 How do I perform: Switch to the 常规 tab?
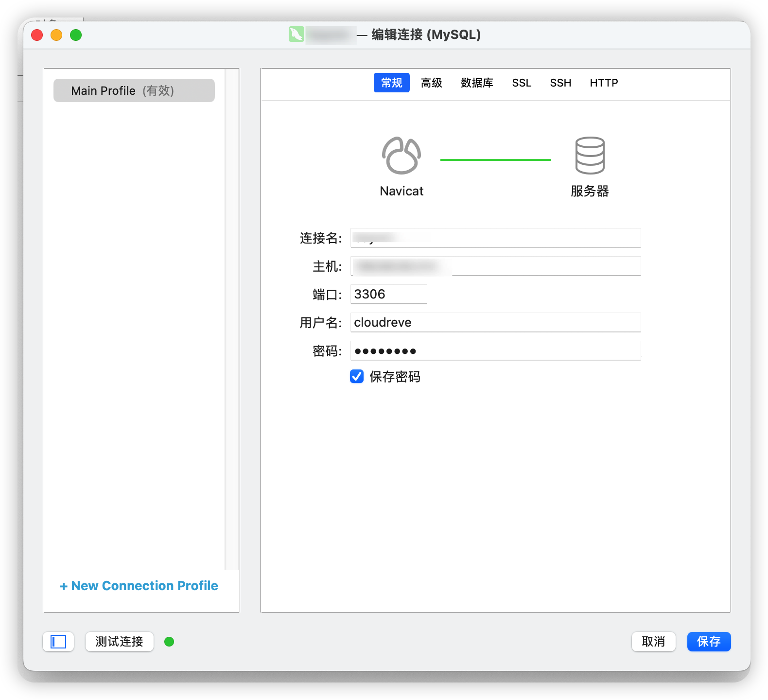pyautogui.click(x=392, y=83)
